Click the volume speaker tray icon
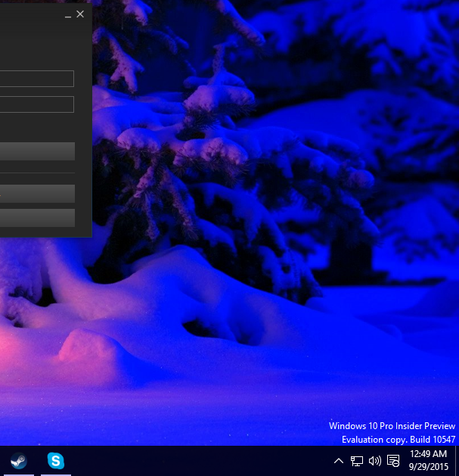 [x=374, y=460]
